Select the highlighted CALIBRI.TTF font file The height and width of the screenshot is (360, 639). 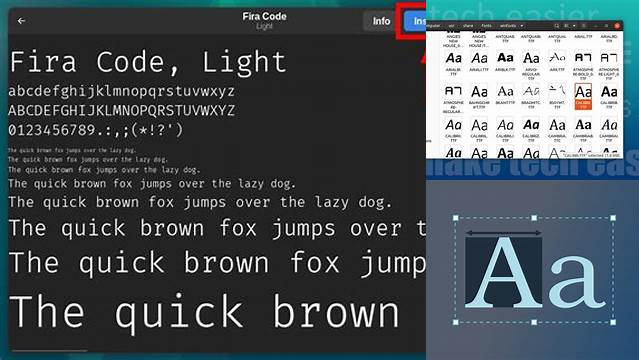[583, 96]
